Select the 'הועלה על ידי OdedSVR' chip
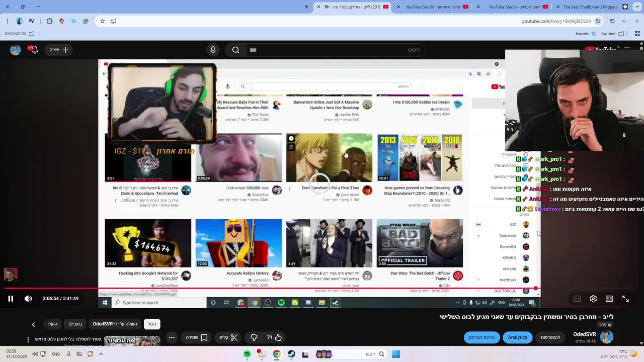 [115, 324]
